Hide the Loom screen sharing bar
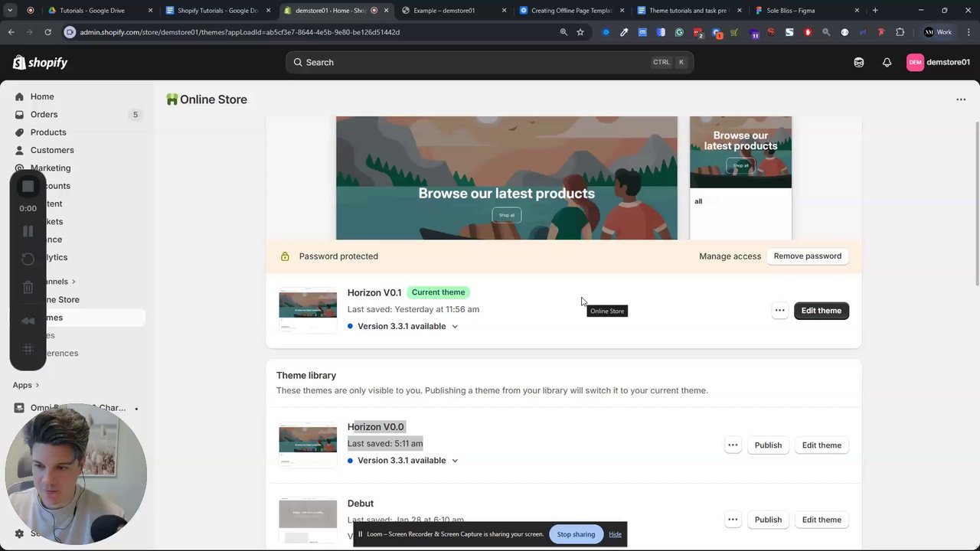Image resolution: width=980 pixels, height=551 pixels. pyautogui.click(x=615, y=534)
